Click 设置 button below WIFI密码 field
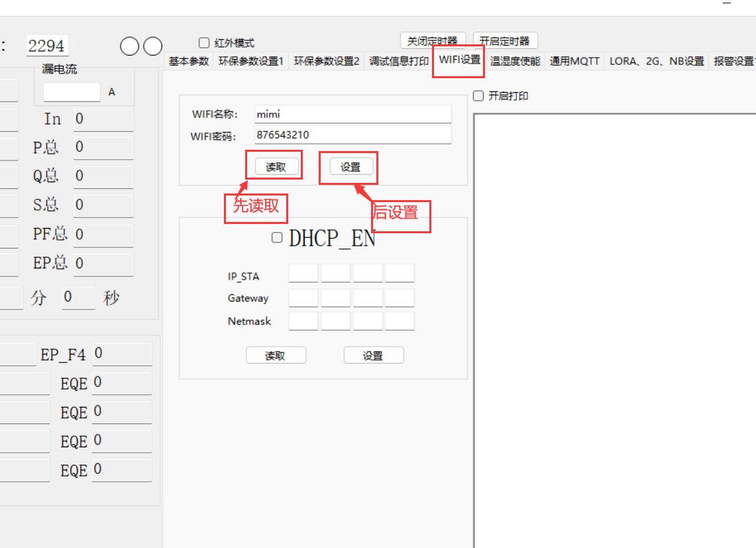 [x=351, y=167]
